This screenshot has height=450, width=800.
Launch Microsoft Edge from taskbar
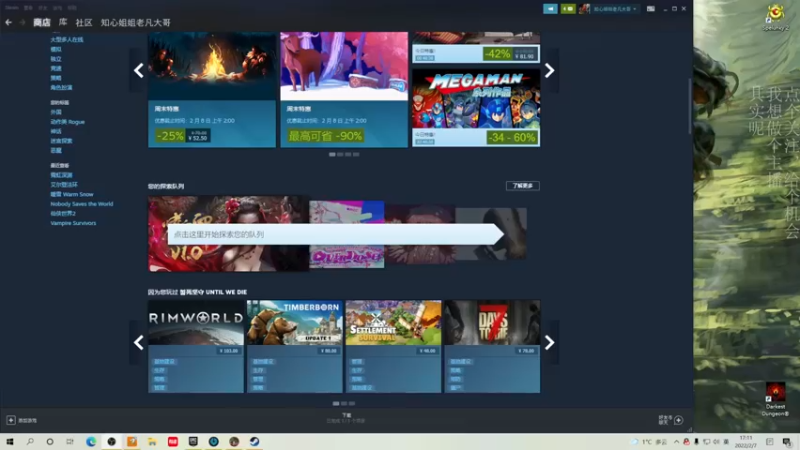91,441
